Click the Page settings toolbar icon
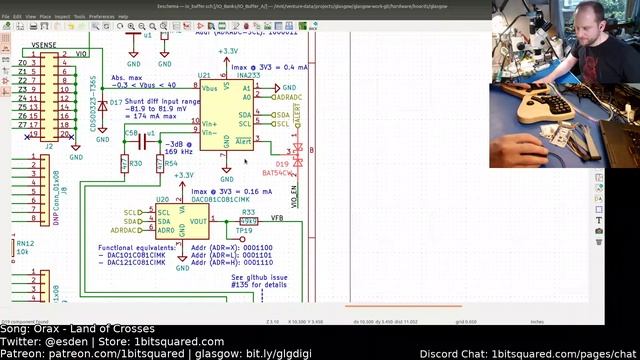Screen dimensions: 640x360 click(20, 26)
